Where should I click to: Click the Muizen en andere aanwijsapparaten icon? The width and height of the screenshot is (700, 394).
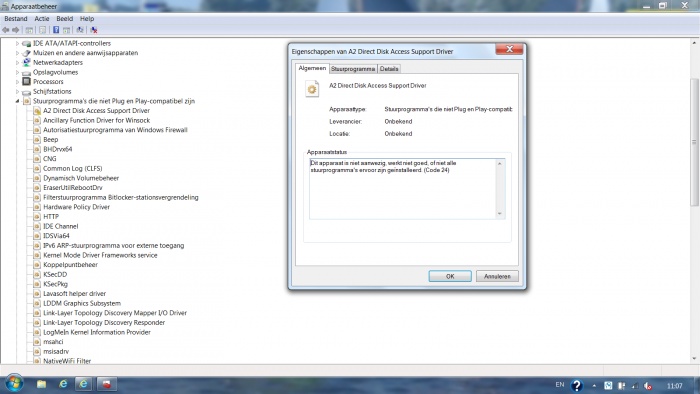[26, 53]
